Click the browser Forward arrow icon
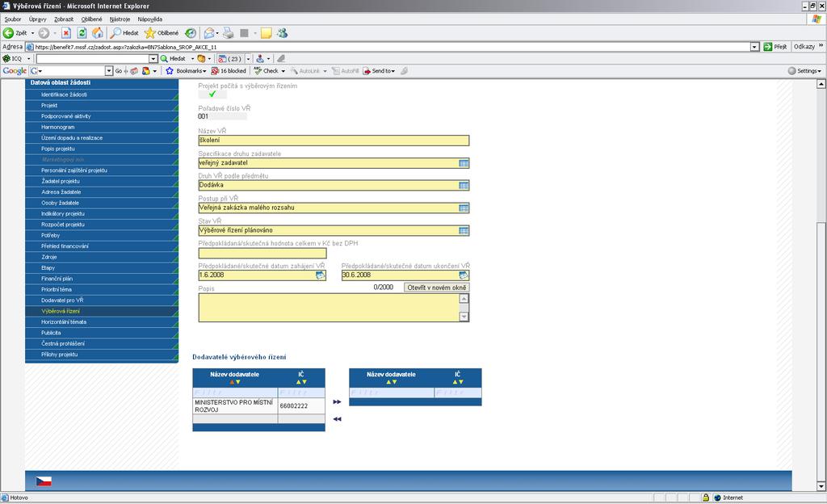 [44, 33]
